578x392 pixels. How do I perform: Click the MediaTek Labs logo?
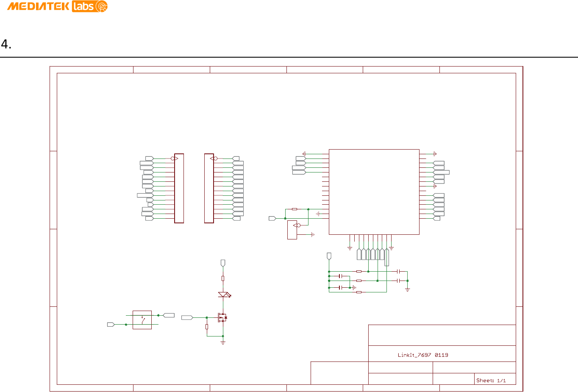57,6
